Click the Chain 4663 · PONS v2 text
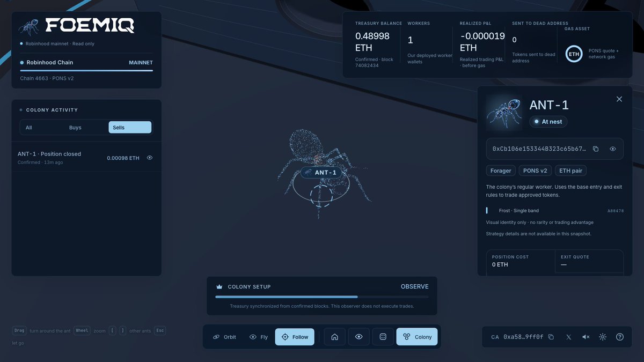644x362 pixels. [47, 78]
